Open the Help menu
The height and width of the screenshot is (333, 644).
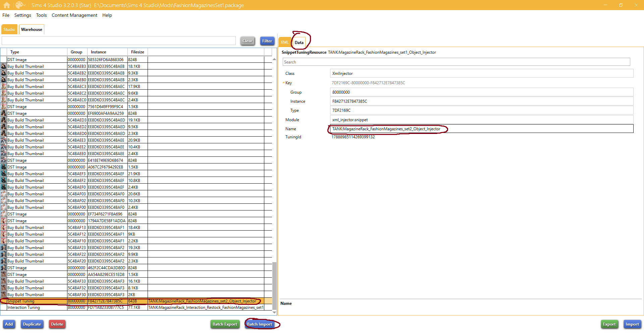coord(107,15)
